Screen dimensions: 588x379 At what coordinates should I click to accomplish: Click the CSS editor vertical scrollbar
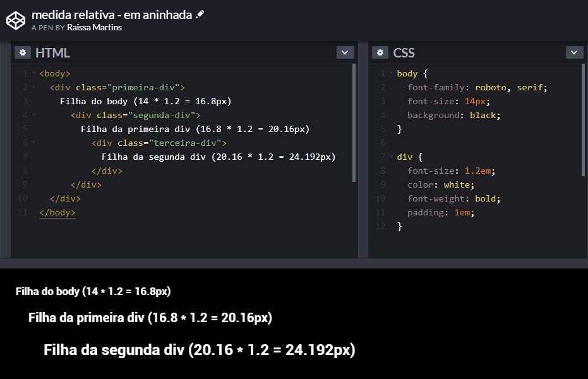[x=583, y=120]
